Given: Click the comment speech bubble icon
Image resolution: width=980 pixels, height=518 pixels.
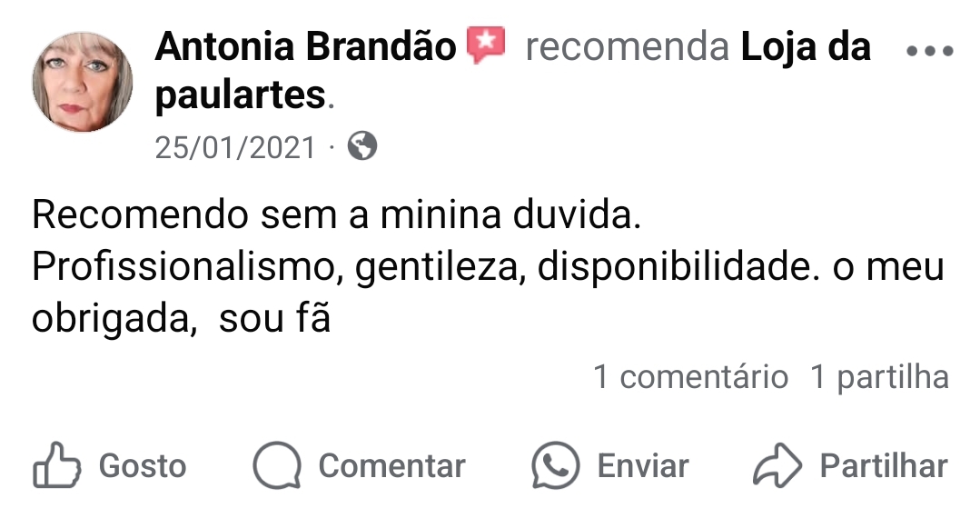Looking at the screenshot, I should click(x=276, y=466).
